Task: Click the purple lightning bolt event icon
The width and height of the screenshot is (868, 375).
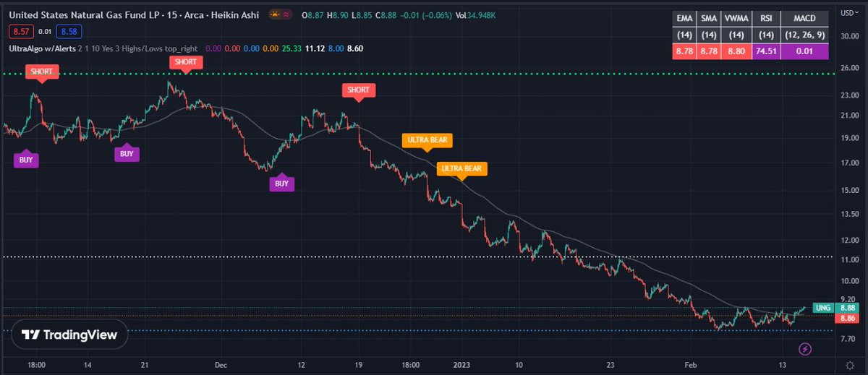Action: [804, 349]
